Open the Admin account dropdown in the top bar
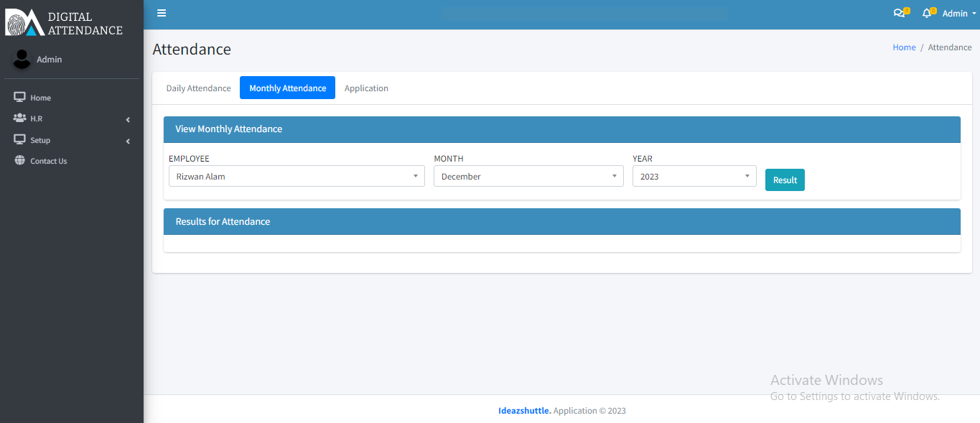980x423 pixels. point(958,14)
